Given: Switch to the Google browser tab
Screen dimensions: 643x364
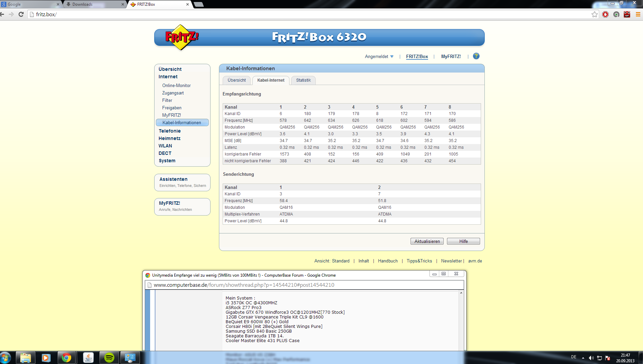Looking at the screenshot, I should click(x=30, y=4).
